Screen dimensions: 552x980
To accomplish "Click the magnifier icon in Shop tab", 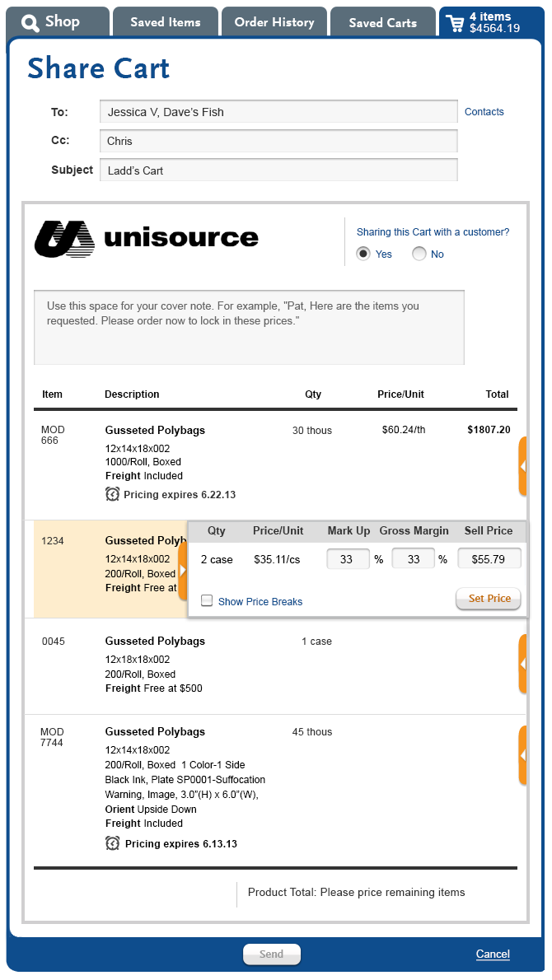I will pyautogui.click(x=30, y=23).
